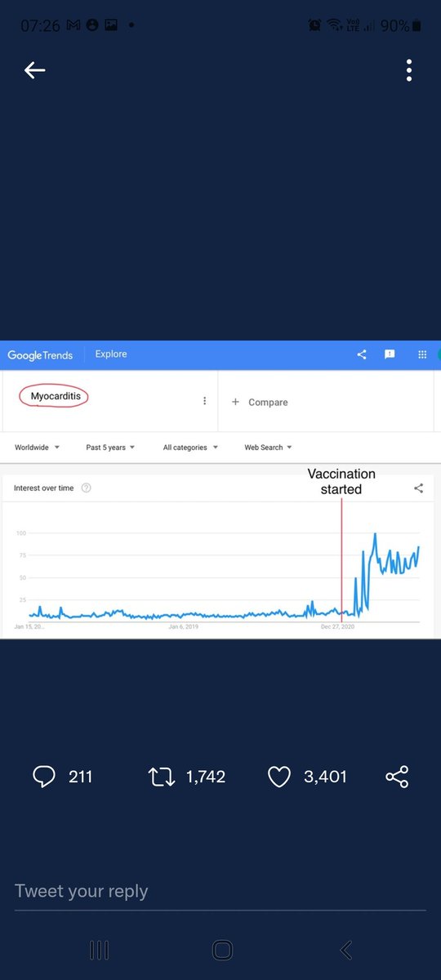Viewport: 441px width, 980px height.
Task: Tap the Android recent apps button
Action: point(99,950)
